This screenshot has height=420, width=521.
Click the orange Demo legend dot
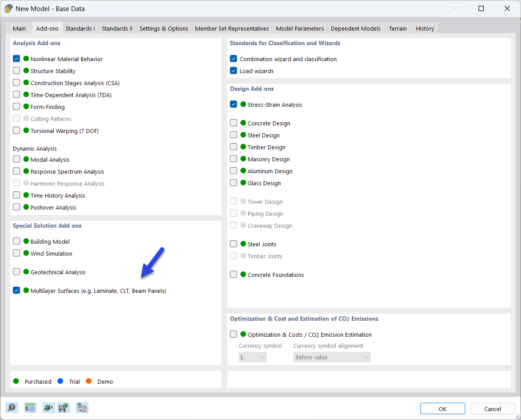(x=89, y=381)
